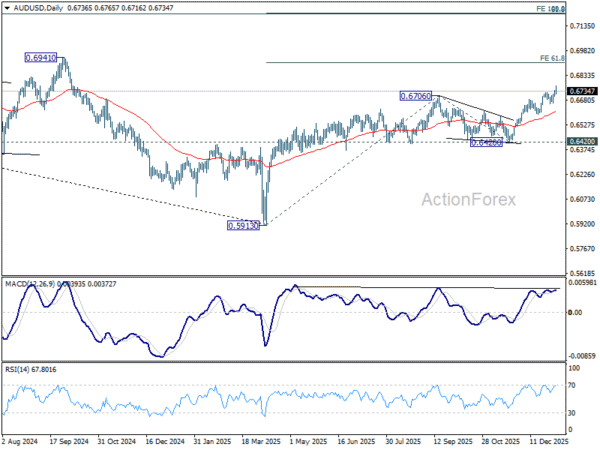Screen dimensions: 600x450
Task: Click the RSI 70 level on axis
Action: click(574, 385)
